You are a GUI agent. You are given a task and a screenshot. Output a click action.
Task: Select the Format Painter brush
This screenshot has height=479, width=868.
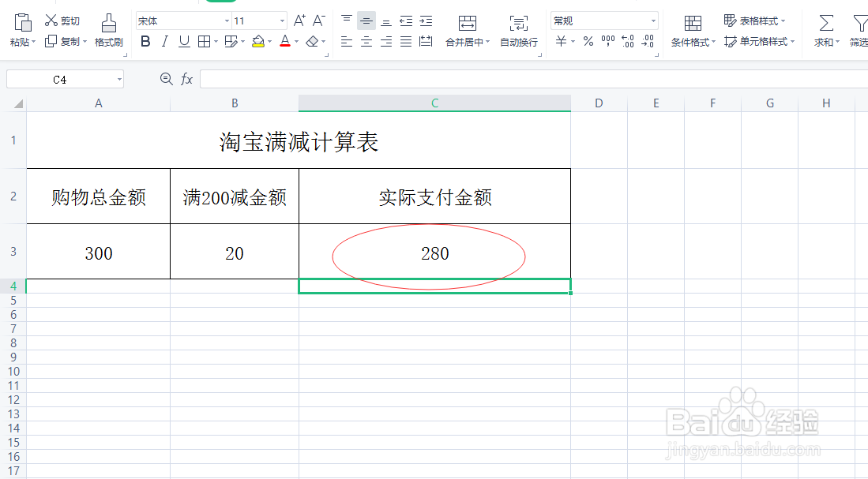coord(108,24)
